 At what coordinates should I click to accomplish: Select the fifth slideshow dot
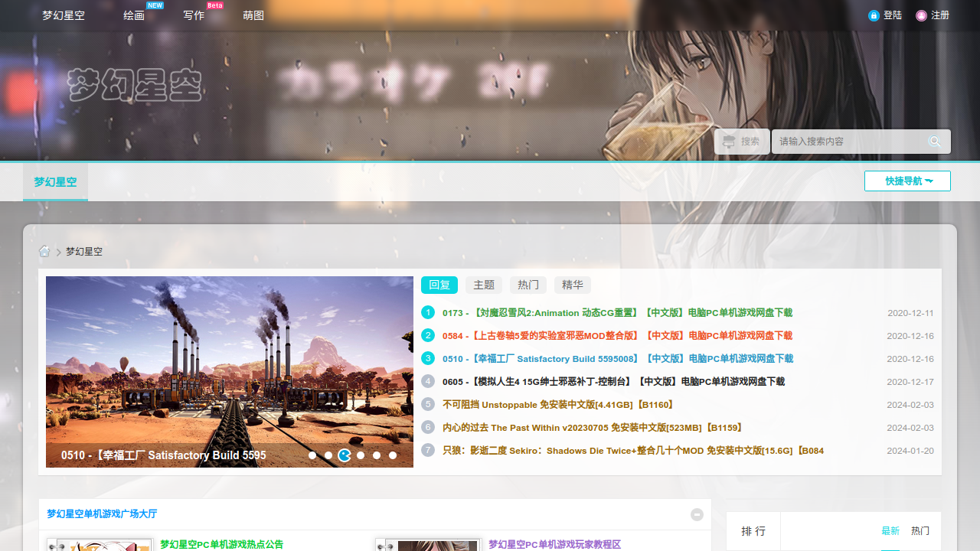(377, 455)
